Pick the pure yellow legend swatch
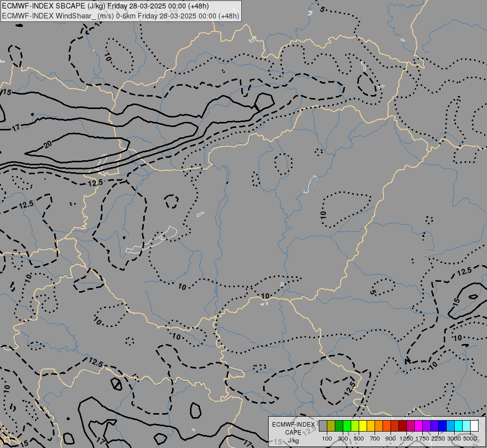Image resolution: width=487 pixels, height=448 pixels. click(363, 426)
